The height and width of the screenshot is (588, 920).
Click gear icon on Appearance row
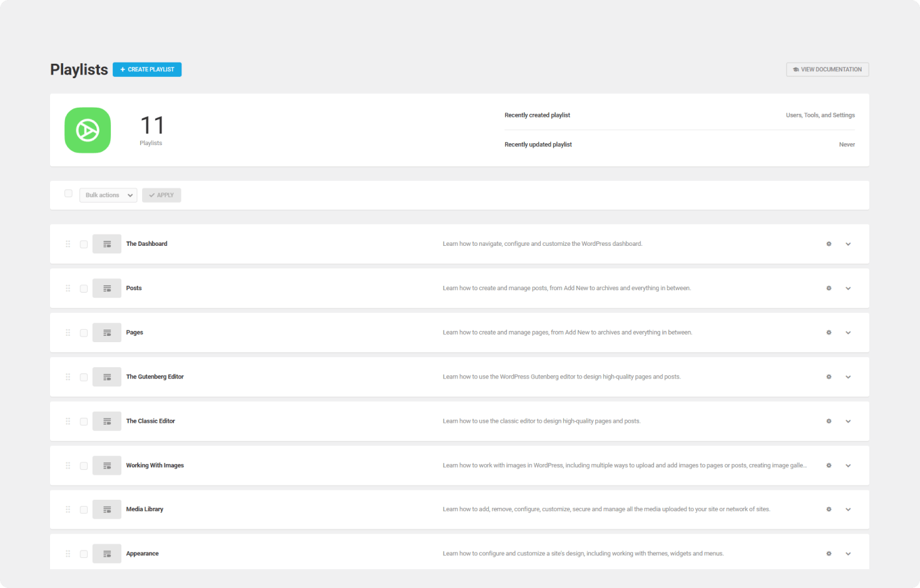point(829,554)
